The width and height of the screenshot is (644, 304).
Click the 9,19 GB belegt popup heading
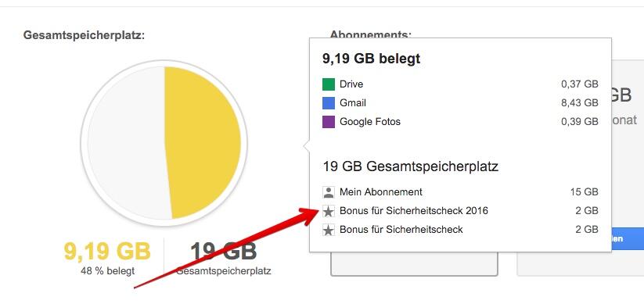click(x=371, y=59)
